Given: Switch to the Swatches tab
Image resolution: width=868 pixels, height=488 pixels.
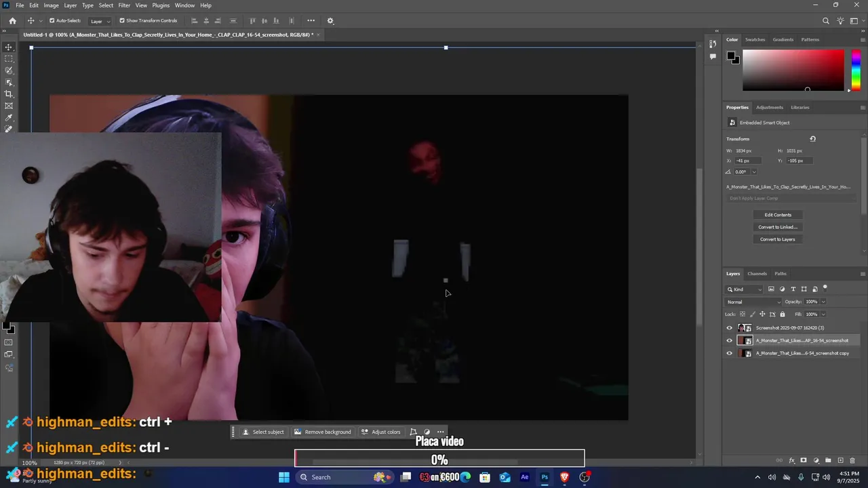Looking at the screenshot, I should point(755,39).
